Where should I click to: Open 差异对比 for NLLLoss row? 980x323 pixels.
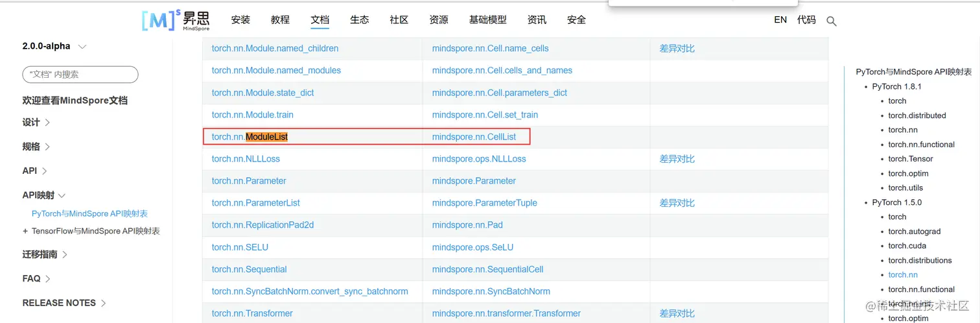point(677,159)
